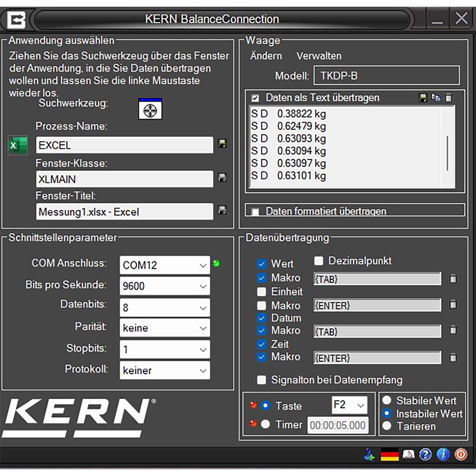Click the blue joystick add icon
Screen dimensions: 476x476
(369, 455)
